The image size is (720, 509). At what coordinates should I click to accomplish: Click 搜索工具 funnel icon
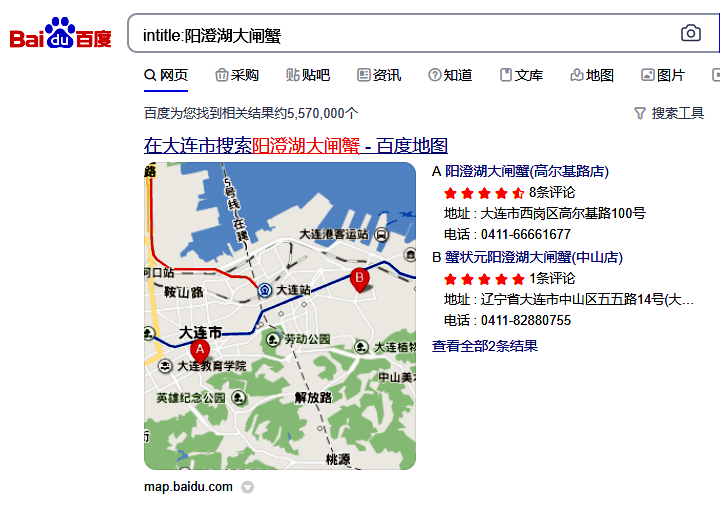point(640,113)
